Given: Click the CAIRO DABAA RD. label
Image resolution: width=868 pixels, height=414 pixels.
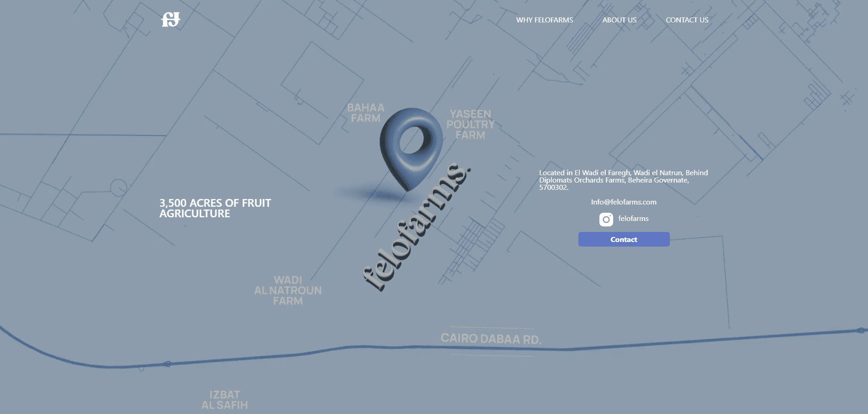Looking at the screenshot, I should pos(491,339).
